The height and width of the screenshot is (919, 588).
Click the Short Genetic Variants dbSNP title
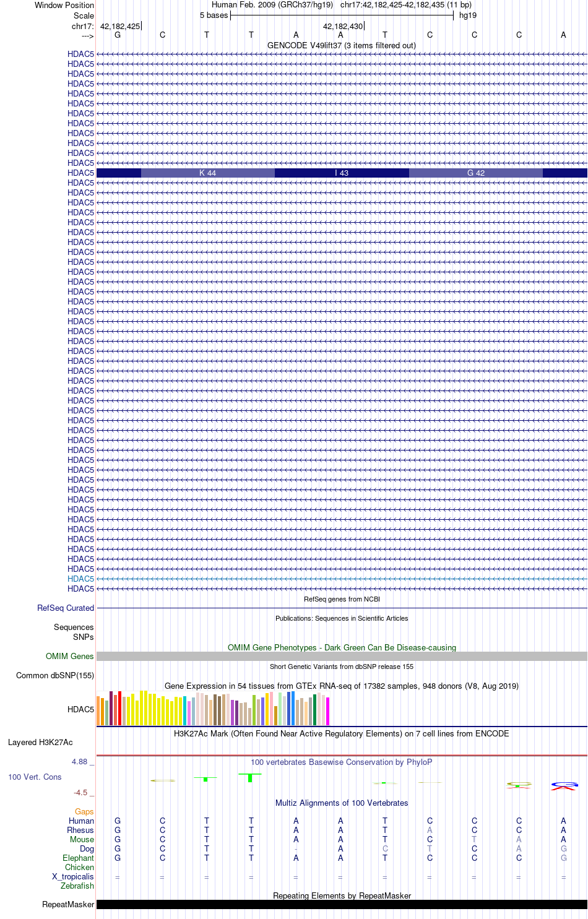342,667
